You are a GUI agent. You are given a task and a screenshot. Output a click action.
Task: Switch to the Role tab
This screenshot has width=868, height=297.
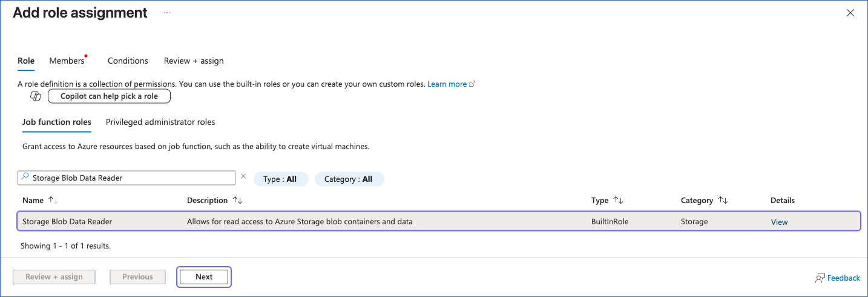point(26,61)
